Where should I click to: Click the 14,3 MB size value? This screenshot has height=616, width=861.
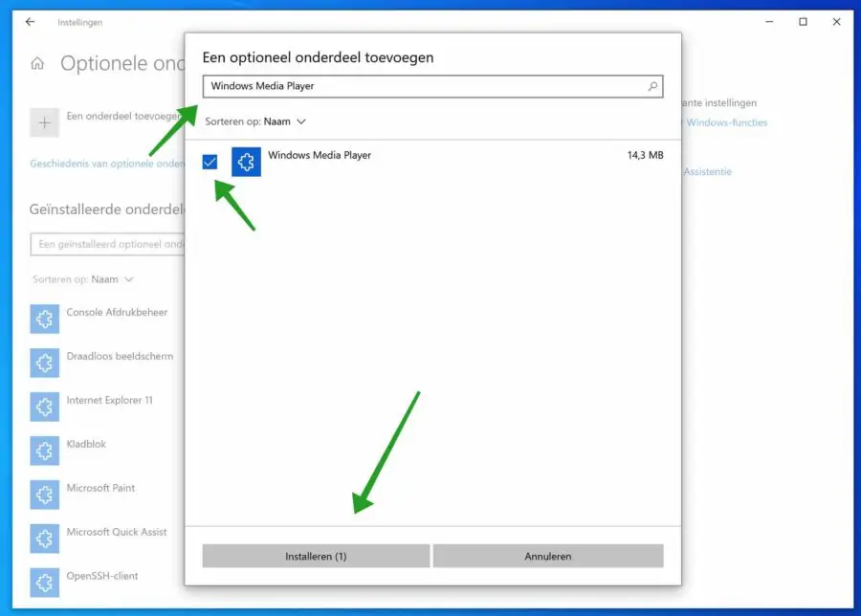(645, 155)
